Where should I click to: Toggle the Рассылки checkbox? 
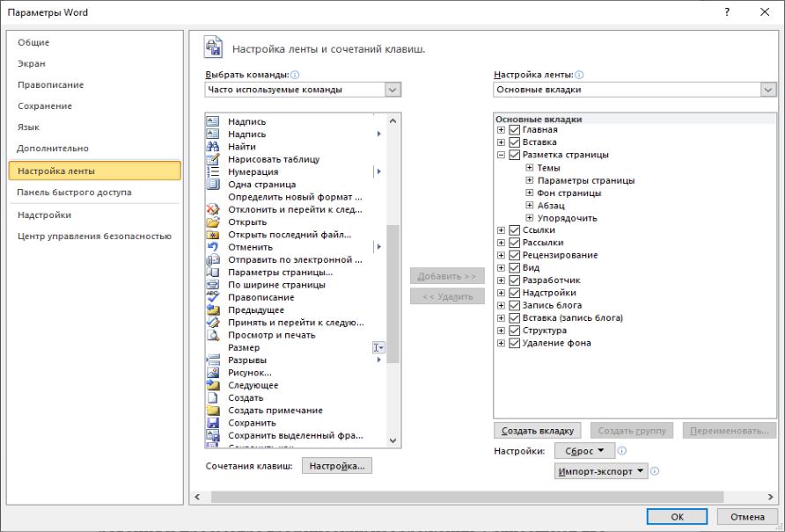514,243
